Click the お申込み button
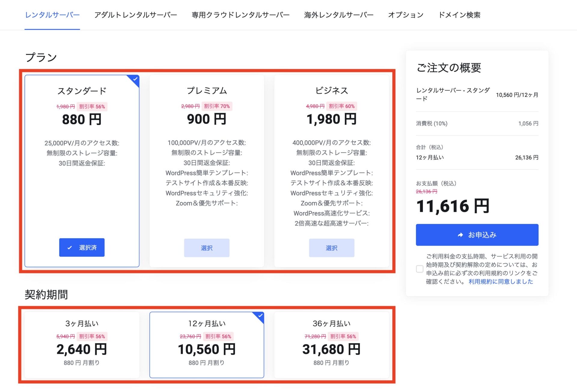 coord(477,235)
